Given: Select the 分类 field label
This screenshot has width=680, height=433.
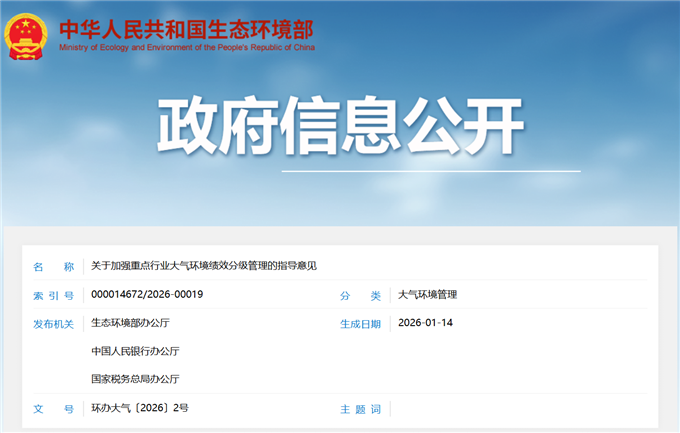Looking at the screenshot, I should point(360,295).
